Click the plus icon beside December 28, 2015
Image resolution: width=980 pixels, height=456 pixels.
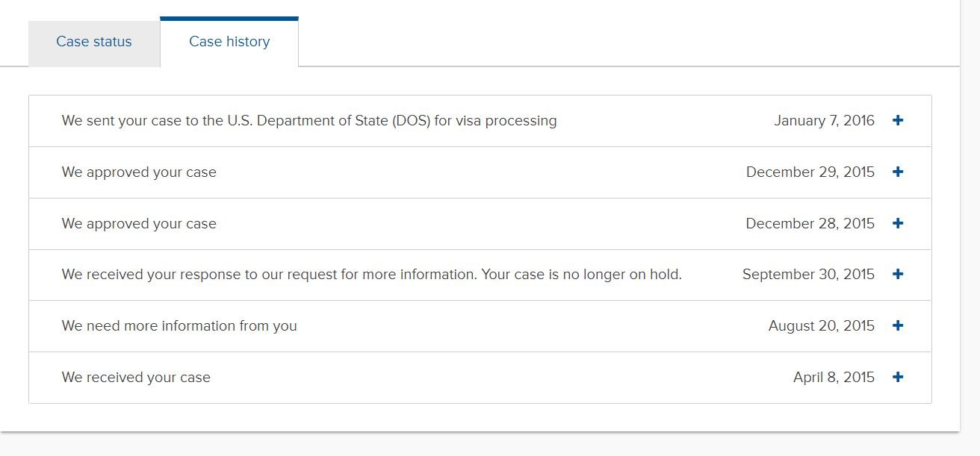pyautogui.click(x=898, y=223)
